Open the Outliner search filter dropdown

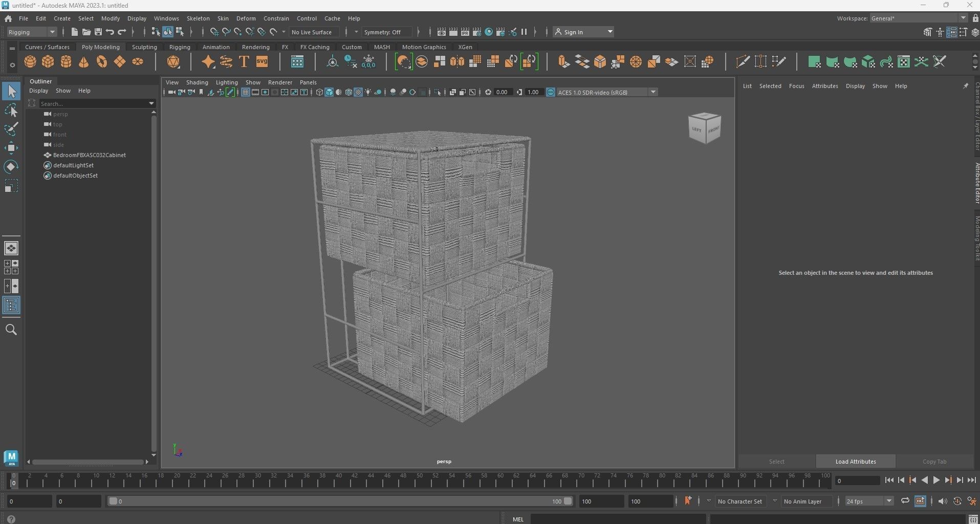point(151,103)
